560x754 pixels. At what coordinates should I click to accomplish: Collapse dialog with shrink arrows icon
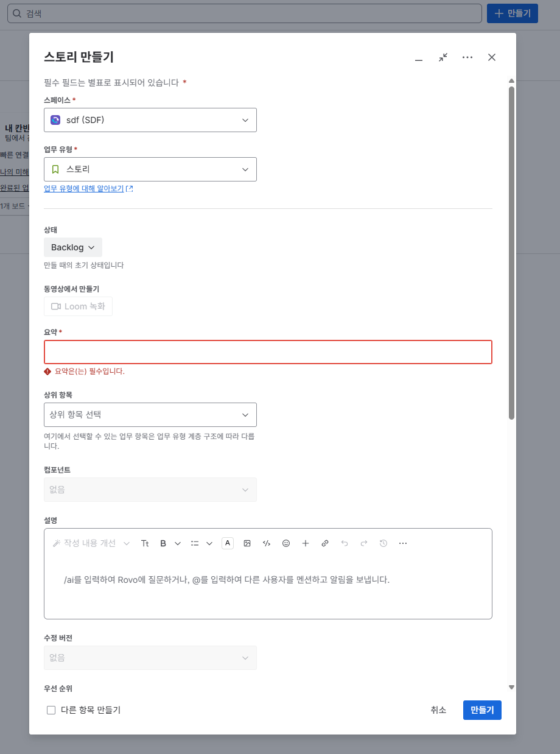443,57
